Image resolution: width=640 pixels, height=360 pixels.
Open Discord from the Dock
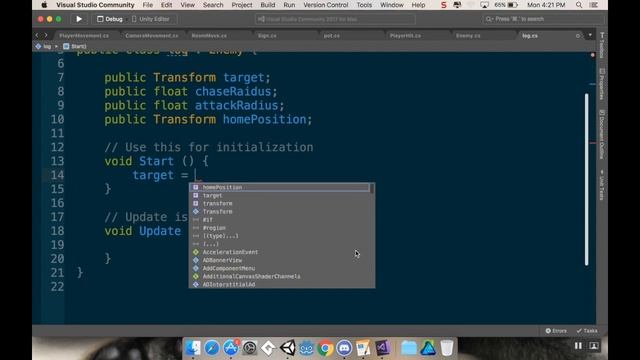click(344, 348)
